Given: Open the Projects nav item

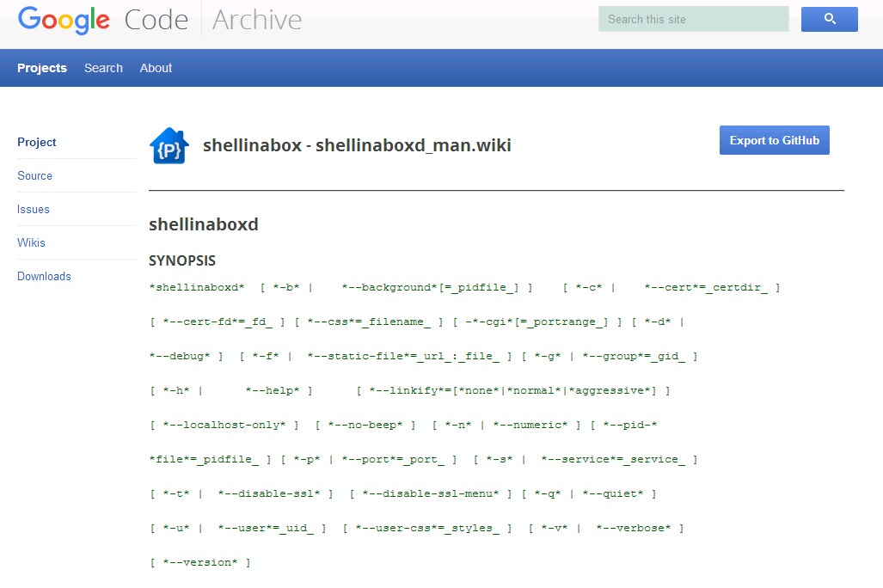Looking at the screenshot, I should [42, 68].
